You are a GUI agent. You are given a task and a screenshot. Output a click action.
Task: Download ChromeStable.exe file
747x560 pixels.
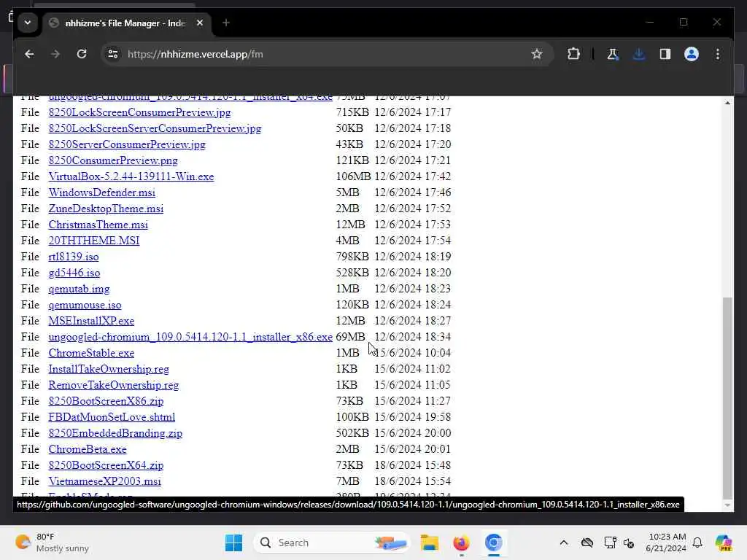tap(91, 354)
